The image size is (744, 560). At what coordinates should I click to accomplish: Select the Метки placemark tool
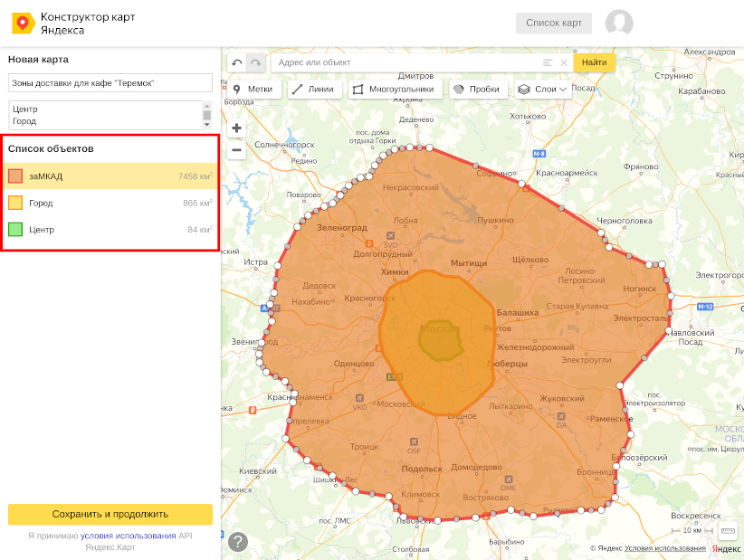pos(254,90)
